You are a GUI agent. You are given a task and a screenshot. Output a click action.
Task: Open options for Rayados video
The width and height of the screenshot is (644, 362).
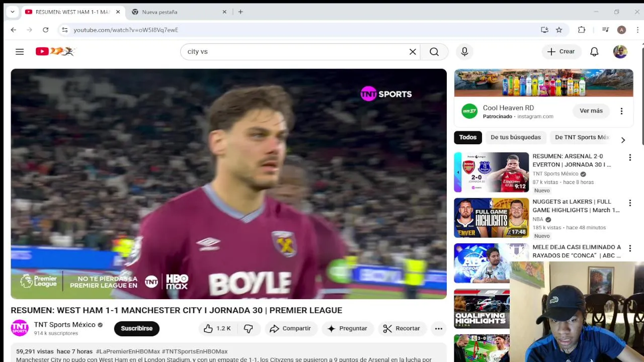tap(630, 248)
